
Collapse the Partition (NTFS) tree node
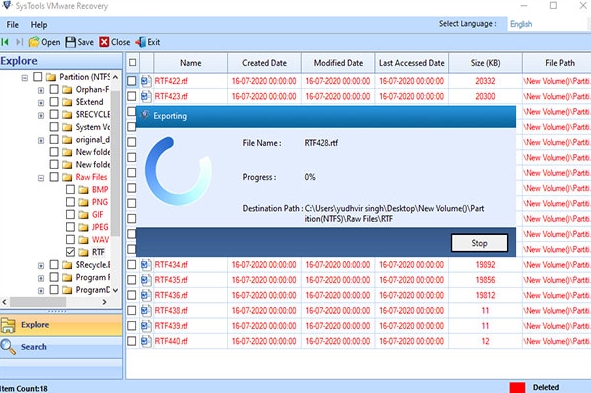pyautogui.click(x=24, y=78)
